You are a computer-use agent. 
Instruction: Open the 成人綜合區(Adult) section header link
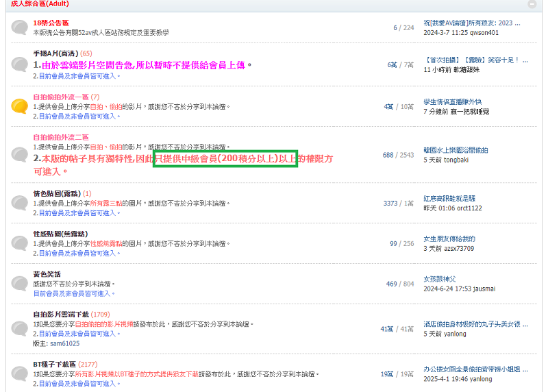pos(40,4)
